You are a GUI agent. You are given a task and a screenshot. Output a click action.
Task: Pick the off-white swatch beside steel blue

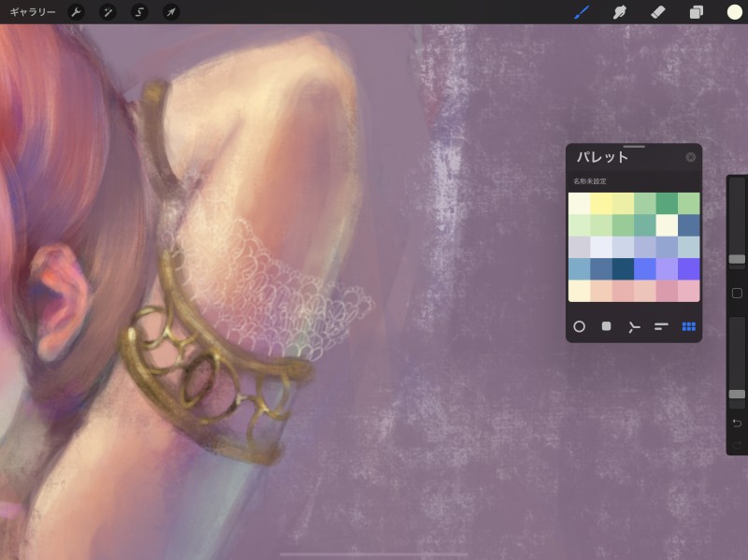pos(667,225)
